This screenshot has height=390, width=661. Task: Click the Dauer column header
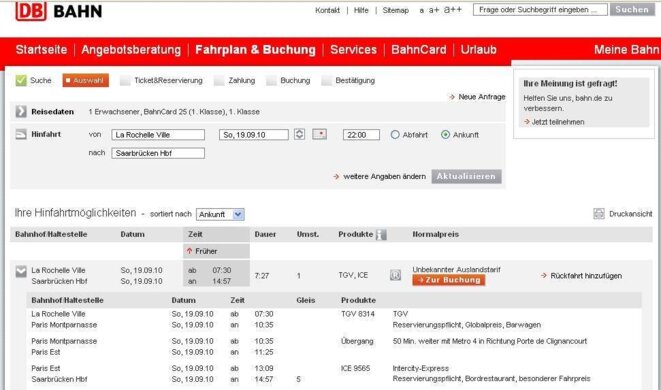[265, 234]
